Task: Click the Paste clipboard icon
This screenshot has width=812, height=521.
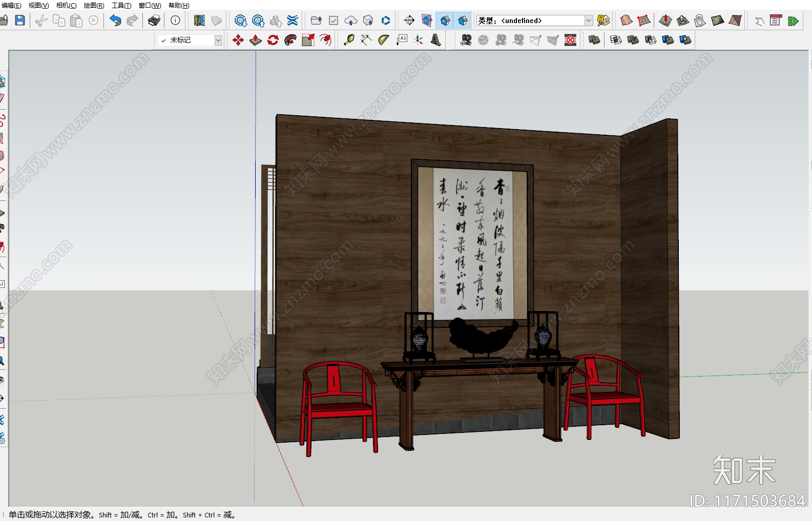Action: tap(76, 20)
